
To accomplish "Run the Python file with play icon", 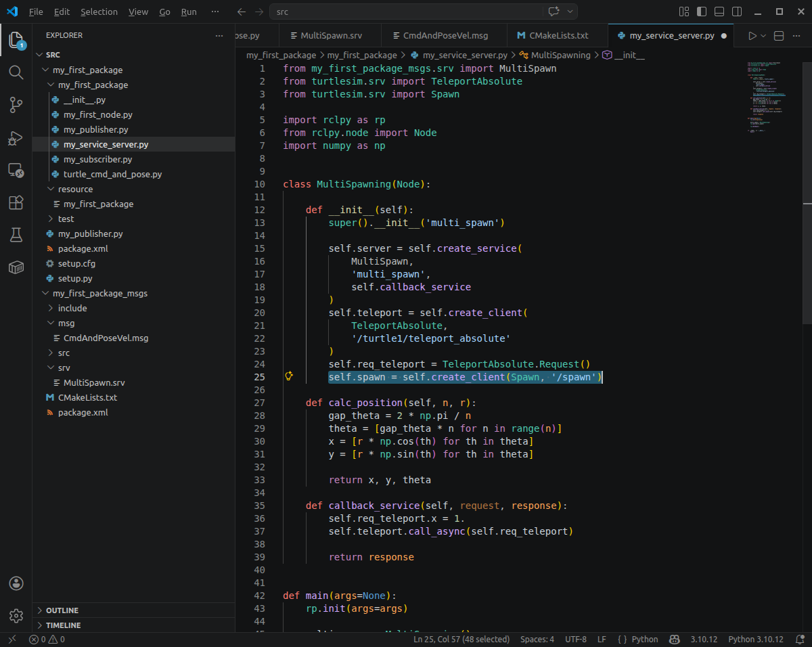I will 752,36.
